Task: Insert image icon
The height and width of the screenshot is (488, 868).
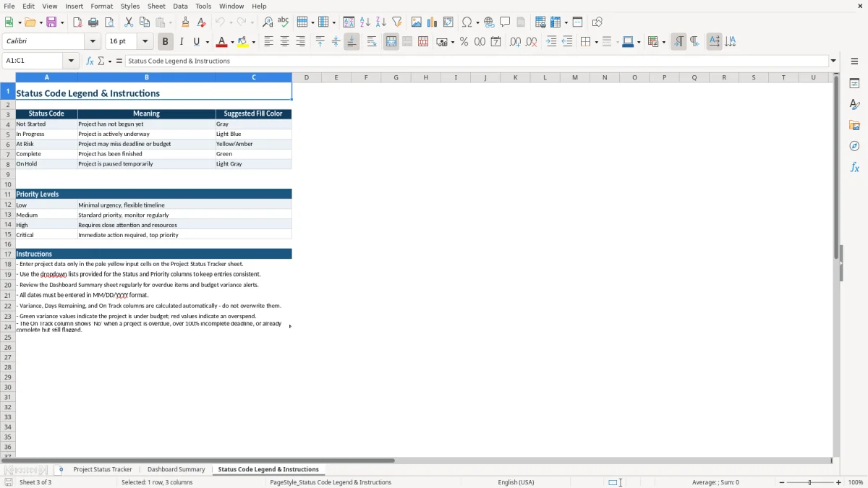Action: tap(417, 22)
